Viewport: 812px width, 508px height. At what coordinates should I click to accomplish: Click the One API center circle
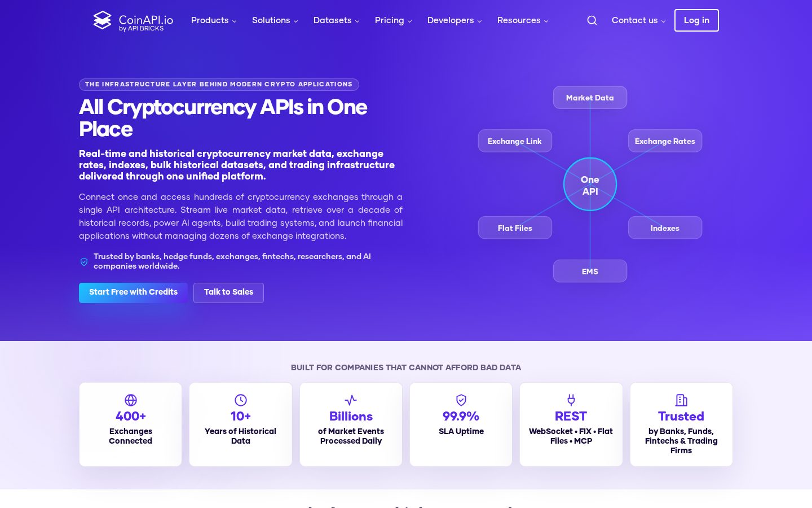[590, 185]
